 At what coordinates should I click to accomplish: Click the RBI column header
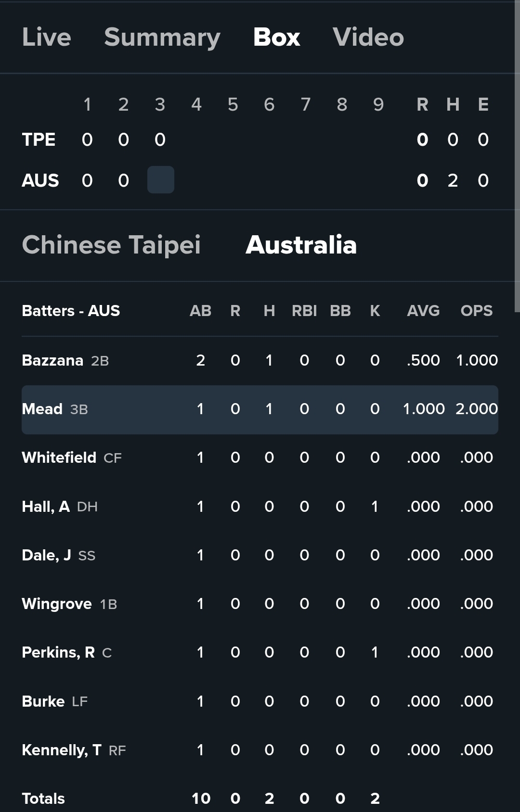(304, 311)
